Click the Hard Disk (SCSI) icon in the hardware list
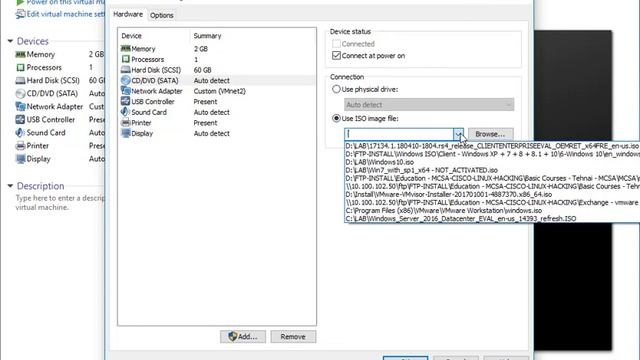 tap(126, 70)
